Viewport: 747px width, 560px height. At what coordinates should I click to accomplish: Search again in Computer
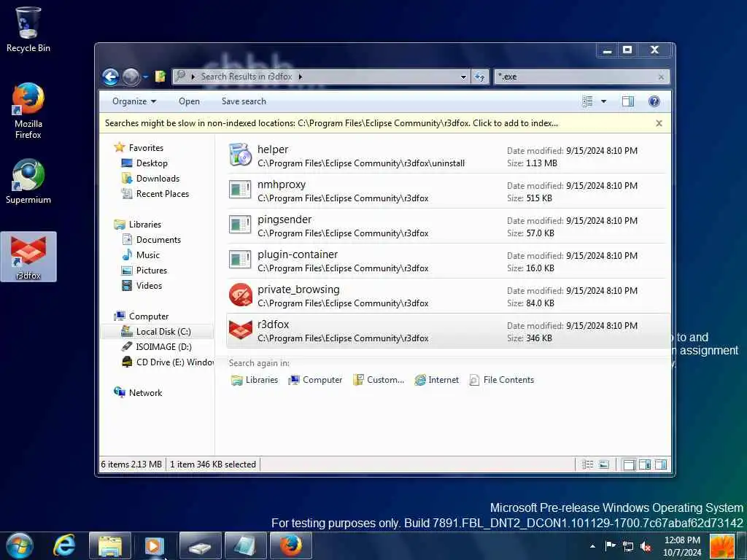[315, 380]
